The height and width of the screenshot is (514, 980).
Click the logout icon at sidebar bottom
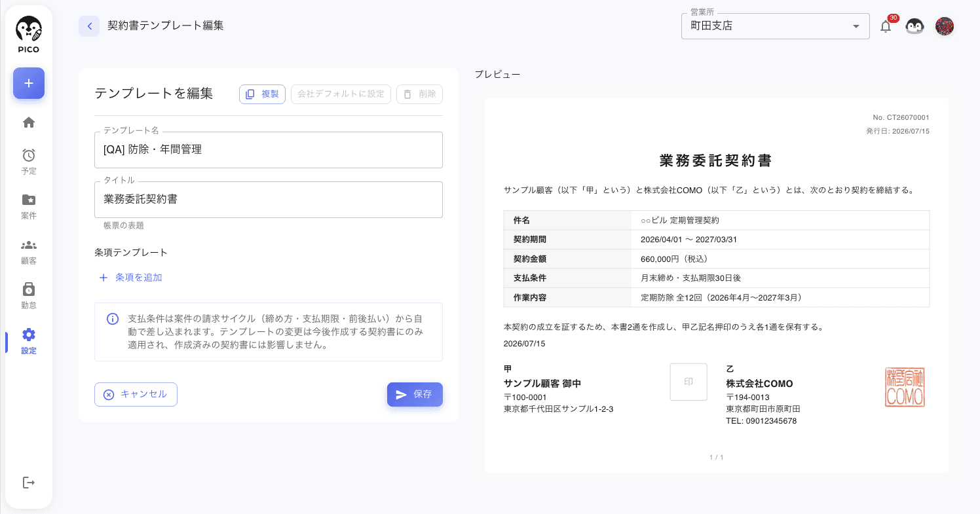(29, 483)
